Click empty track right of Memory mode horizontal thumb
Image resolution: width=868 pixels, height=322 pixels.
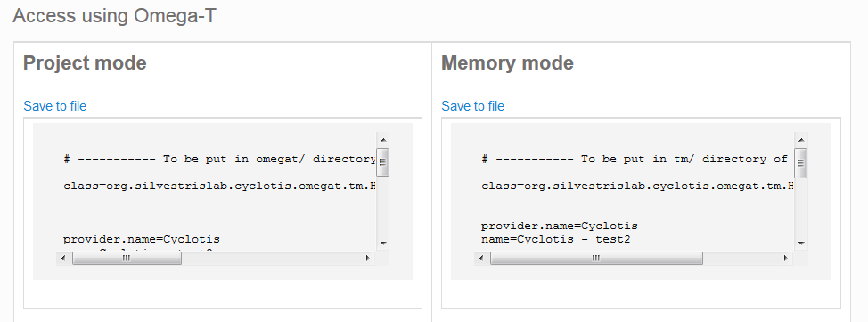[x=741, y=259]
